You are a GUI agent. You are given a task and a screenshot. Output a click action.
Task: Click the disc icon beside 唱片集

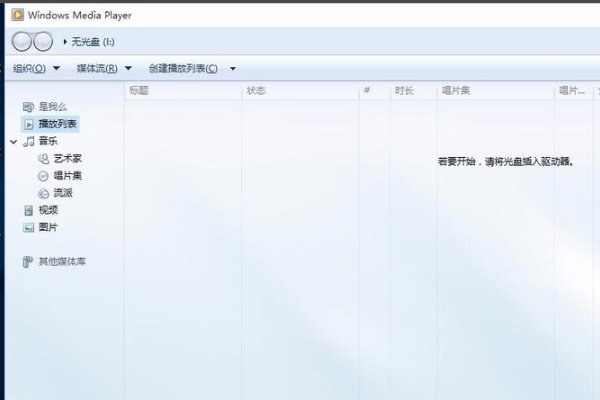click(x=43, y=176)
